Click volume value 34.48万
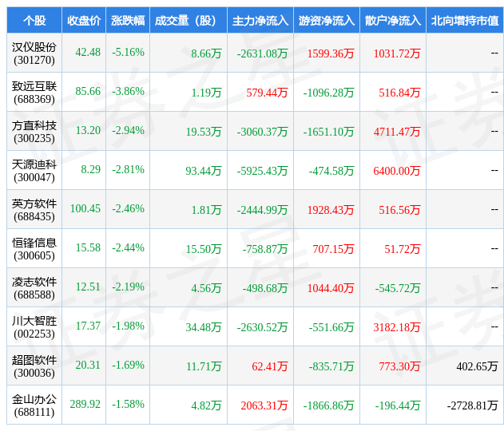 pyautogui.click(x=204, y=327)
